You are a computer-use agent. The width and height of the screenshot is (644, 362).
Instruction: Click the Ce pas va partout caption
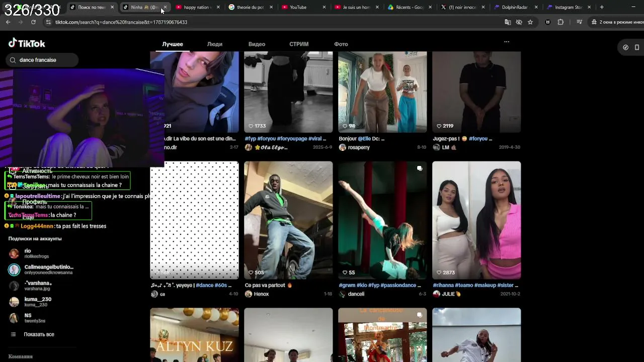(x=265, y=286)
